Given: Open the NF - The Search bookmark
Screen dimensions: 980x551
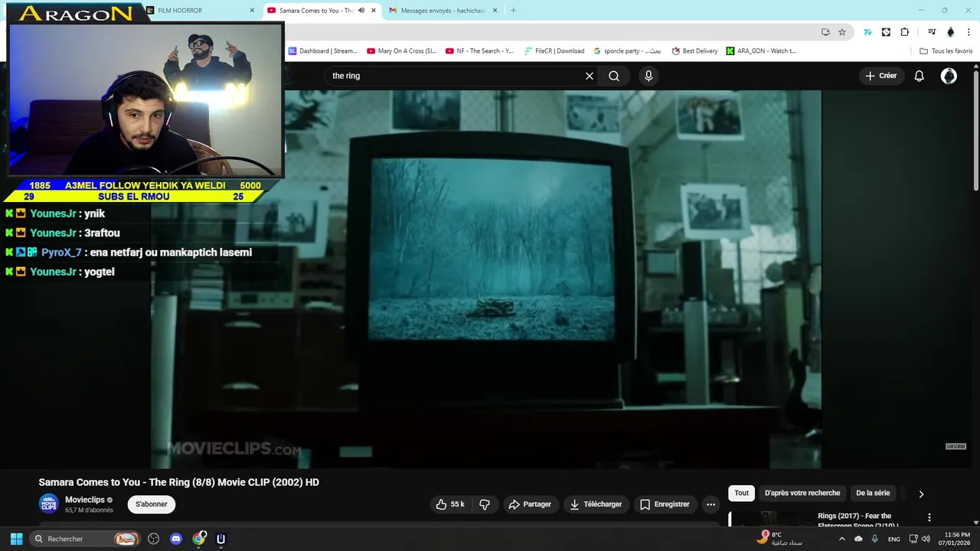Looking at the screenshot, I should [479, 51].
